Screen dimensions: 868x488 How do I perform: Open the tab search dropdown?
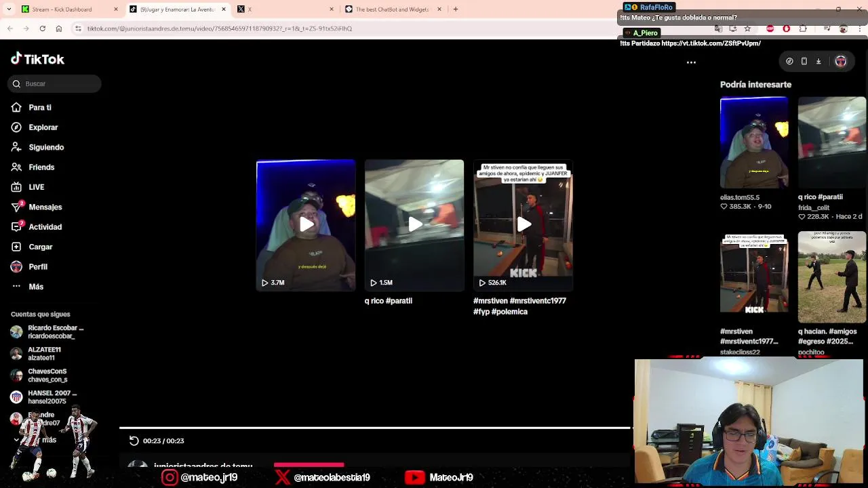pos(9,9)
